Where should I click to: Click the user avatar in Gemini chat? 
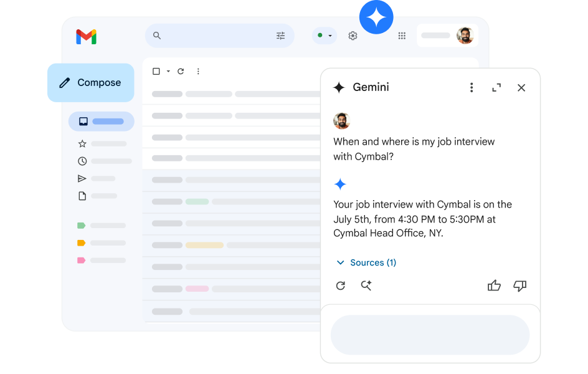(341, 121)
